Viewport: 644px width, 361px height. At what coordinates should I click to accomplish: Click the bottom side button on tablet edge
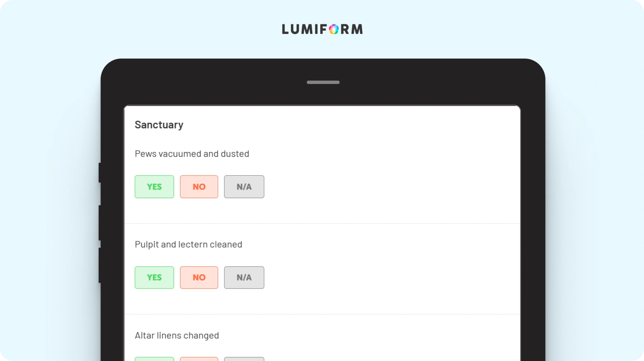tap(100, 265)
